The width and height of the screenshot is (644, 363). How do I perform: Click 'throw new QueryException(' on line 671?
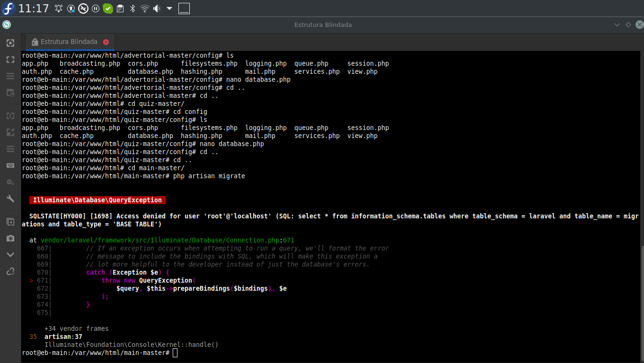point(149,280)
